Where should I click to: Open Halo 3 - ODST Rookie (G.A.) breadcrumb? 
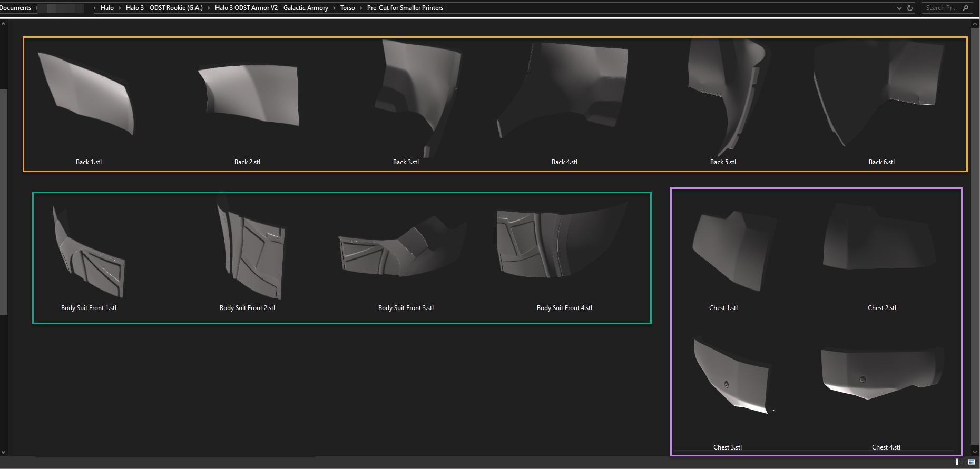pos(164,8)
